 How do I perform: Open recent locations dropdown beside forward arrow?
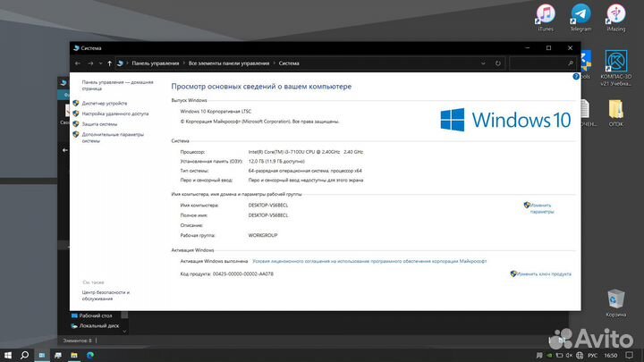(100, 63)
